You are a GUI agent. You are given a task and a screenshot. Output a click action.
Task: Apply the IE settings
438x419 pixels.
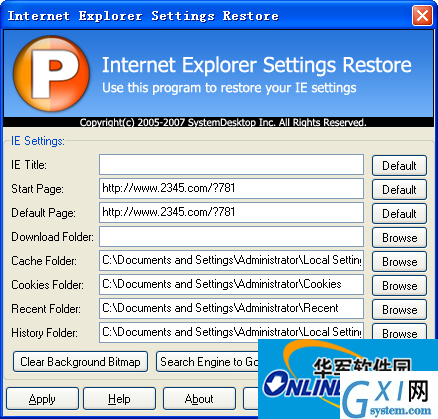tap(42, 399)
